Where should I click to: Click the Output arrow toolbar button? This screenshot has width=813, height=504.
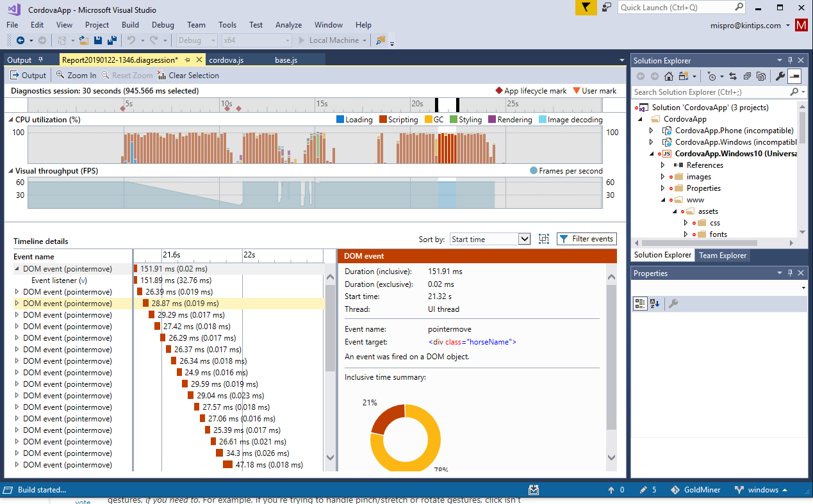point(29,75)
